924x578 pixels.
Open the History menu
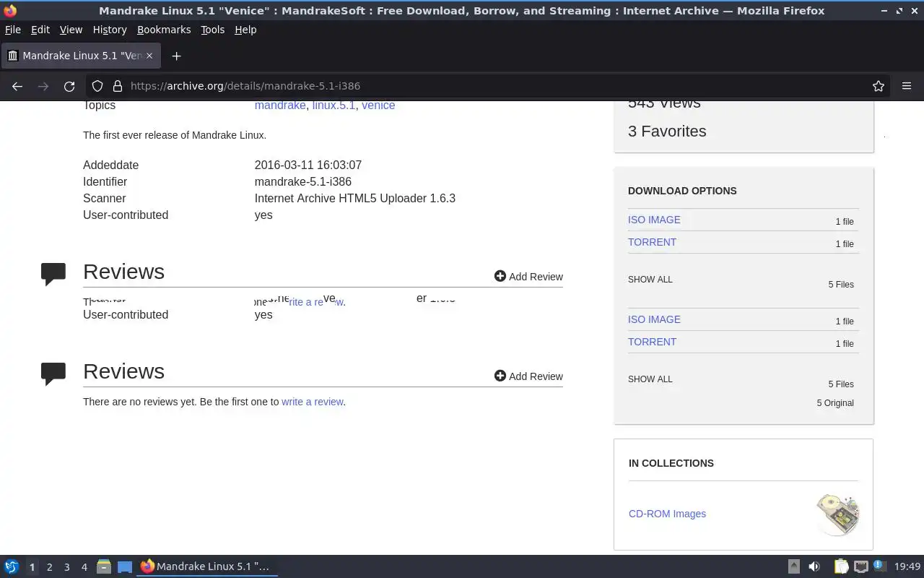[x=110, y=30]
